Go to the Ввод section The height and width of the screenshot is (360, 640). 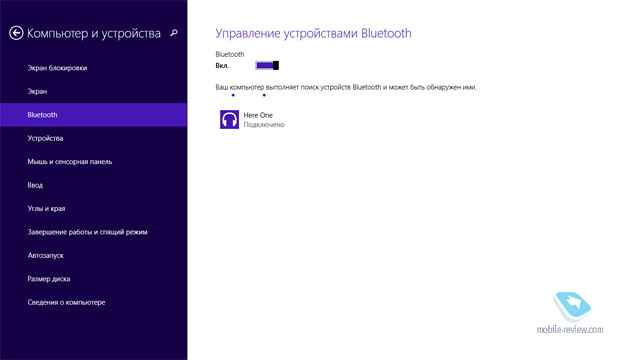pos(93,185)
